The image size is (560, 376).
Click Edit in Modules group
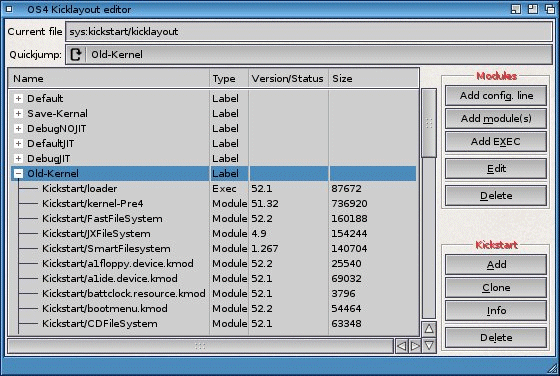496,169
